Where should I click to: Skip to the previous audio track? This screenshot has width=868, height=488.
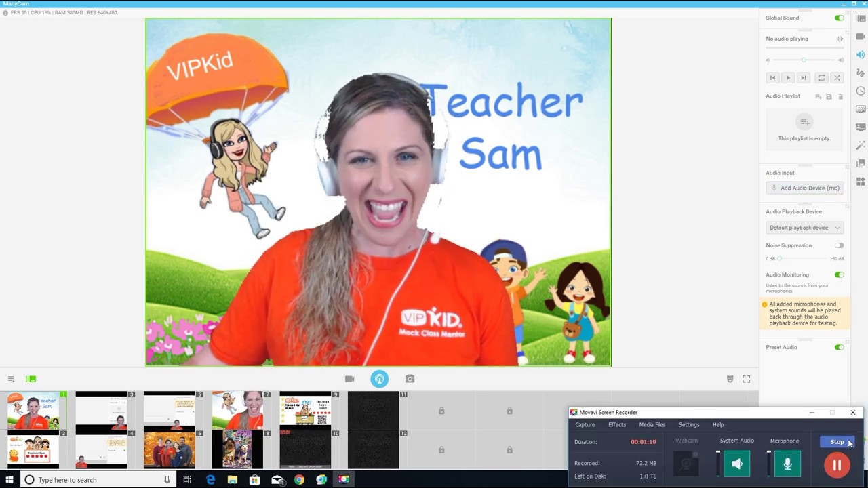tap(772, 78)
